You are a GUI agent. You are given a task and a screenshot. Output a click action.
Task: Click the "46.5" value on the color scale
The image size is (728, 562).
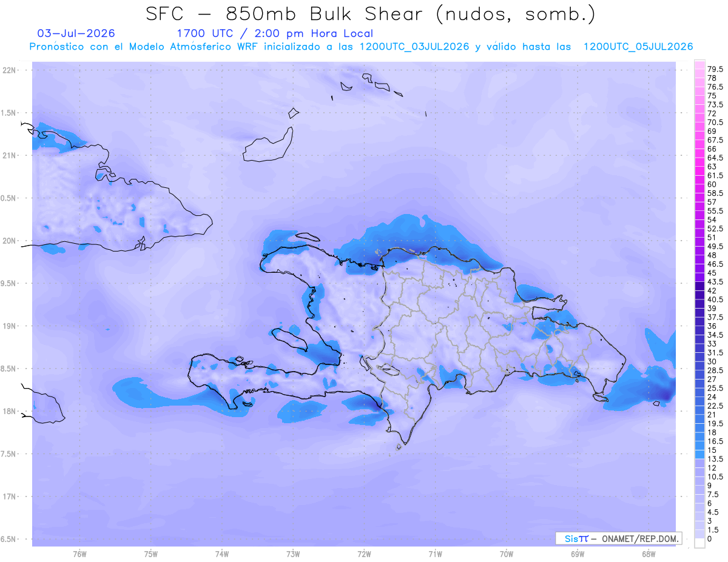(715, 264)
